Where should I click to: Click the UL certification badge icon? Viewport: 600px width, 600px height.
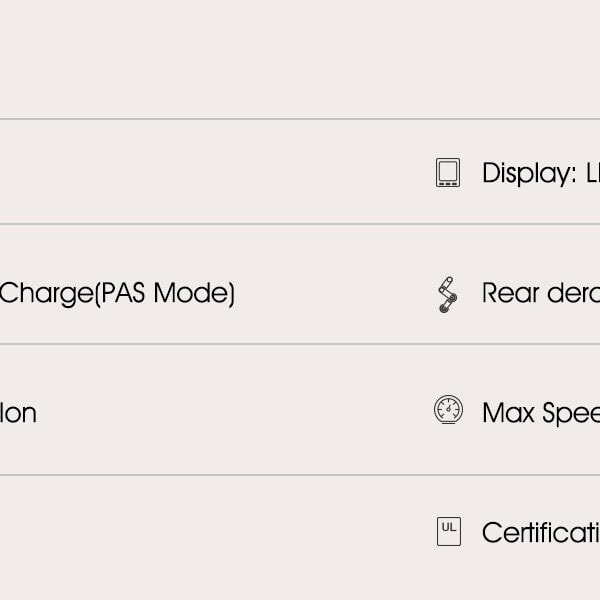click(449, 531)
